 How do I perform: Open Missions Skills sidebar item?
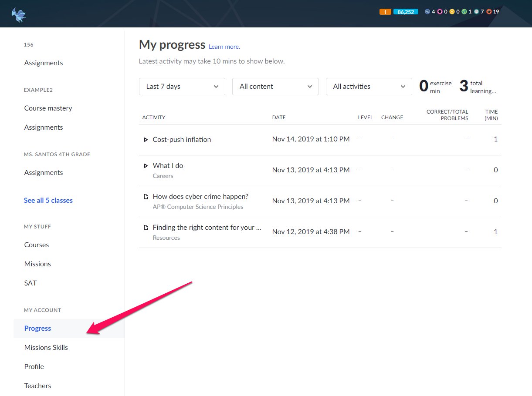point(46,348)
